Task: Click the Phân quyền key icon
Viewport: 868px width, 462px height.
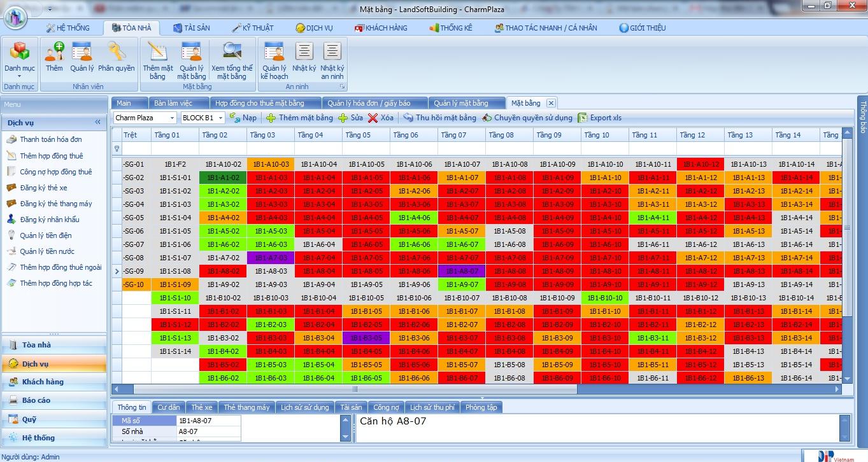Action: pos(116,52)
